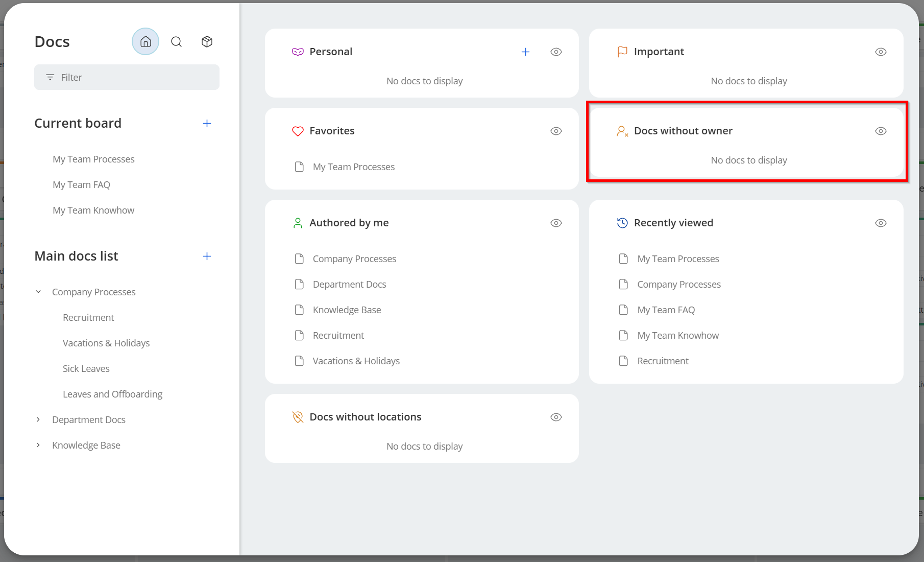Viewport: 924px width, 562px height.
Task: Add new doc in Personal section
Action: click(x=525, y=52)
